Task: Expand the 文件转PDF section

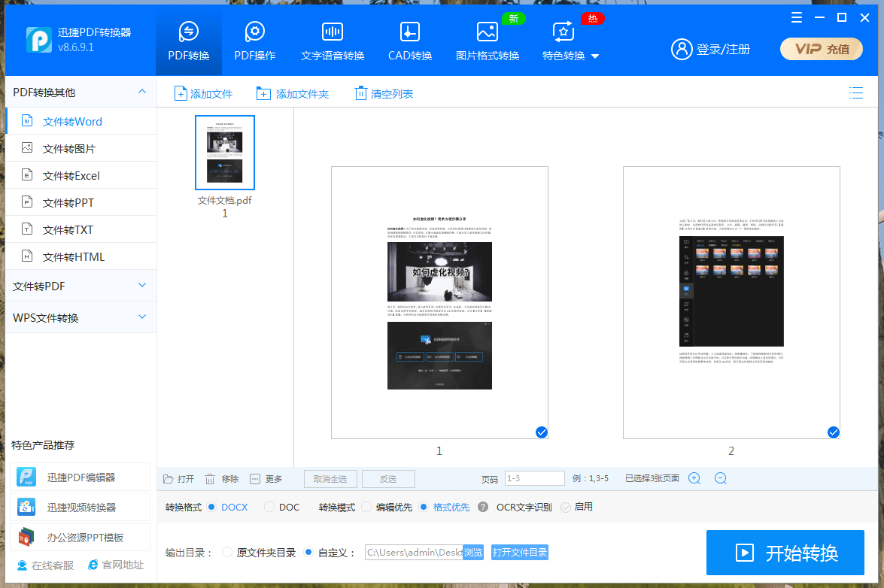Action: 81,286
